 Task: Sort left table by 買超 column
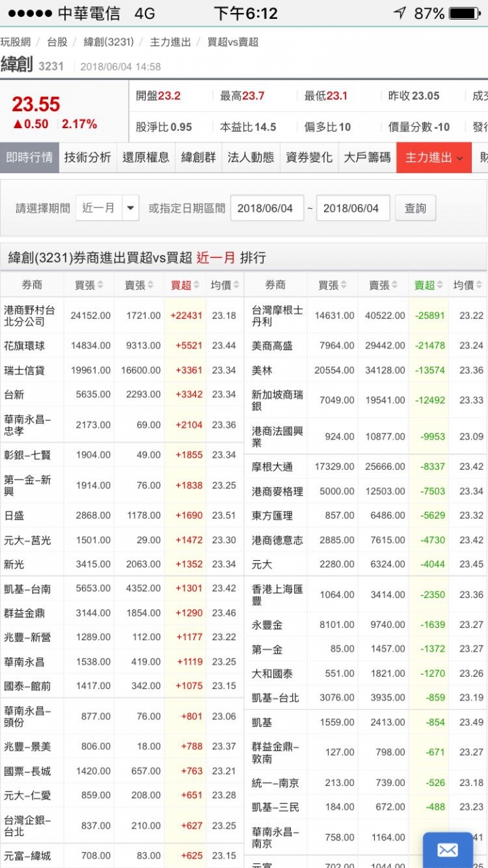pyautogui.click(x=184, y=285)
